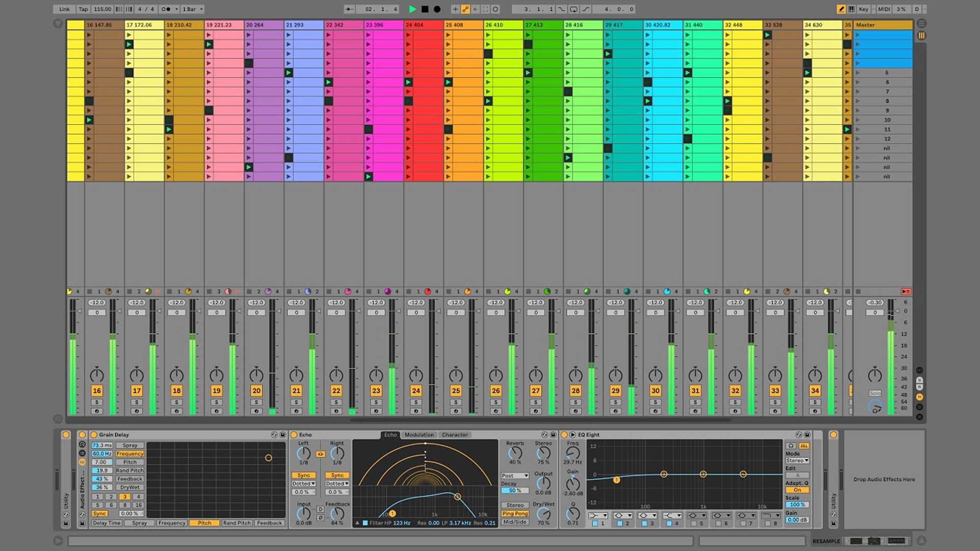Open the EQ Eight band 1 filter-type dropdown
Image resolution: width=980 pixels, height=551 pixels.
tap(598, 515)
